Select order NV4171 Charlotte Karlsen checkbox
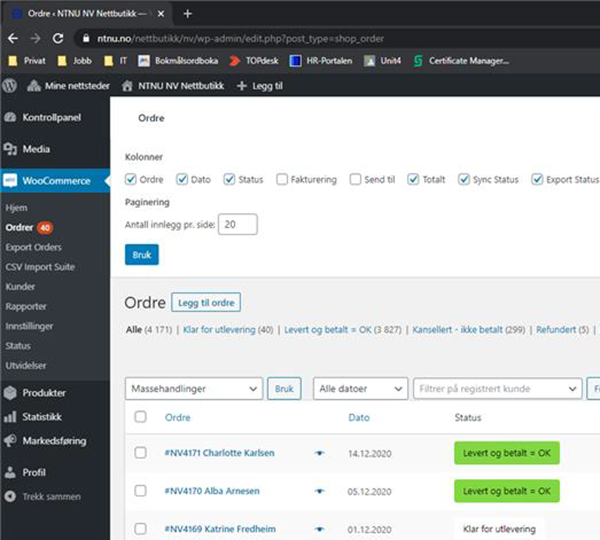The width and height of the screenshot is (600, 540). (x=140, y=453)
